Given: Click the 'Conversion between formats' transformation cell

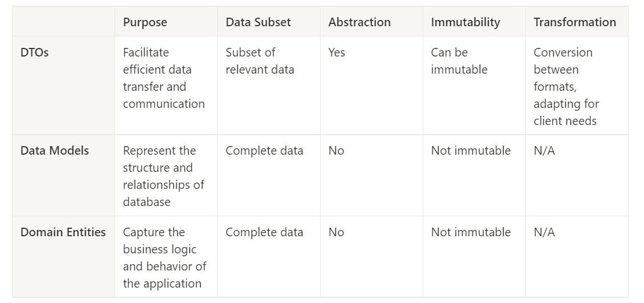Looking at the screenshot, I should tap(566, 87).
